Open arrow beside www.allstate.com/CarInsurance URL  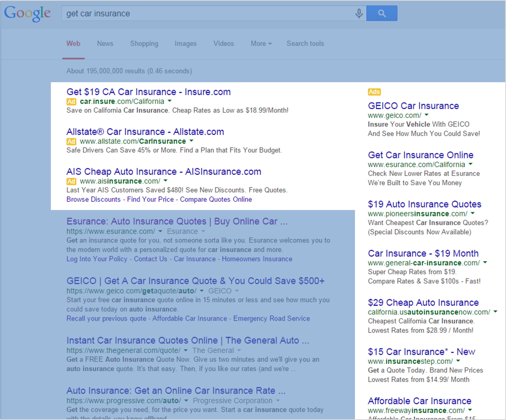tap(191, 141)
